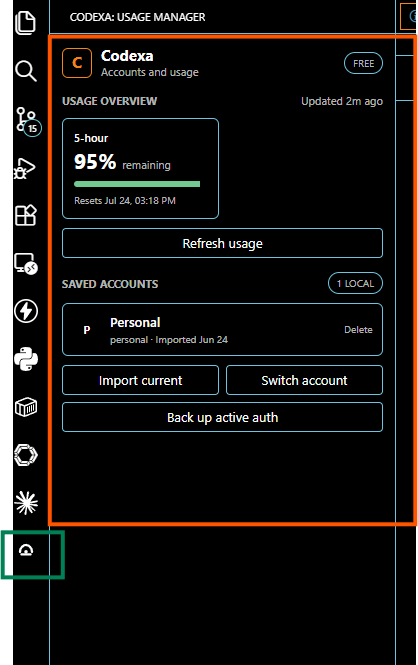Click Import current button

tap(140, 380)
